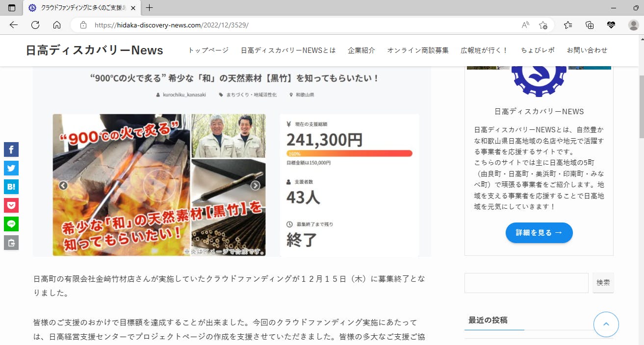Viewport: 644px width, 345px height.
Task: Share the article on Twitter
Action: click(11, 168)
